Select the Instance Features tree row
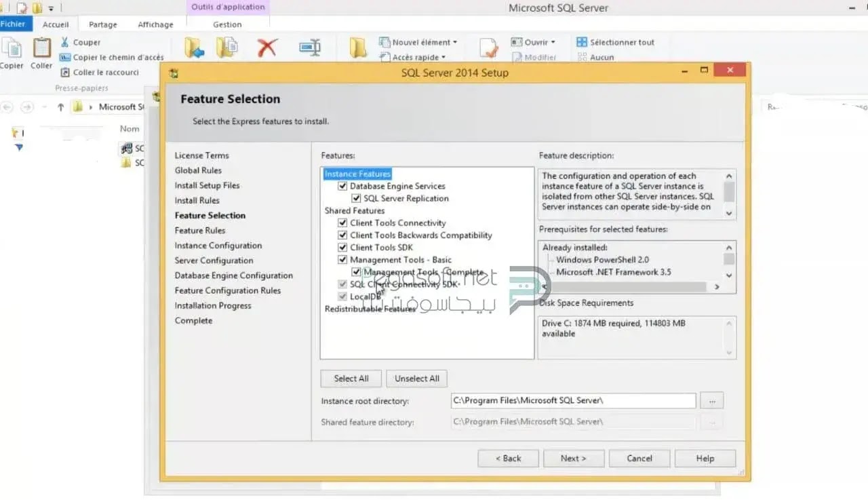Viewport: 868px width, 500px height. (x=357, y=174)
